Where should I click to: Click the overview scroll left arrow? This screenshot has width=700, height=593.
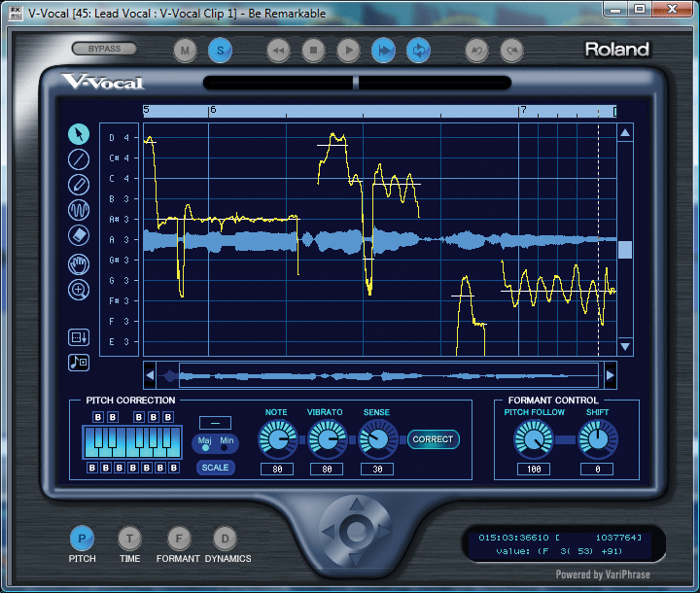click(x=150, y=375)
